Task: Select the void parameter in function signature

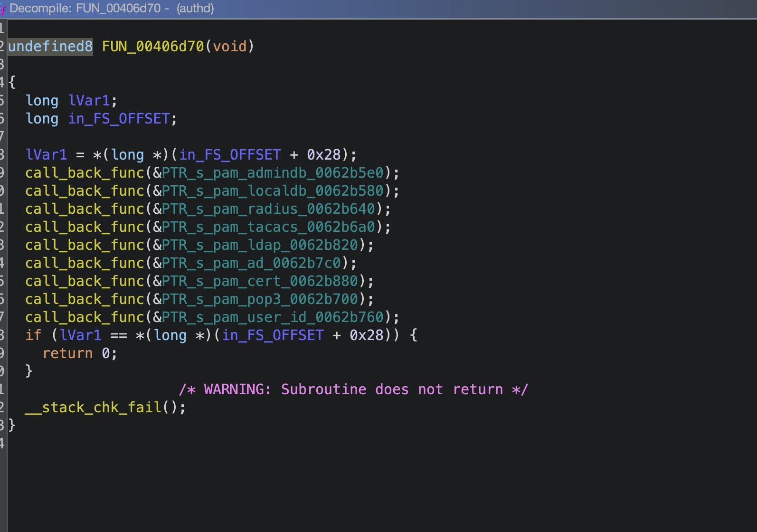Action: 229,47
